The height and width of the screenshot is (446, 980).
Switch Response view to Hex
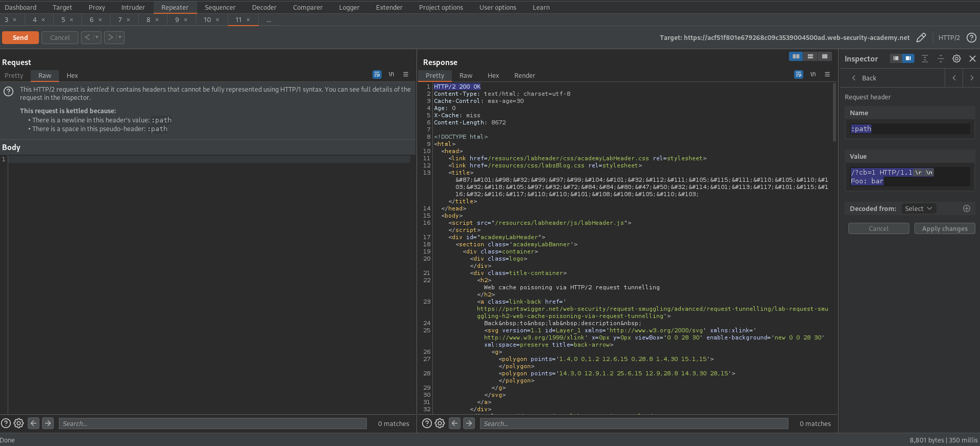(493, 75)
